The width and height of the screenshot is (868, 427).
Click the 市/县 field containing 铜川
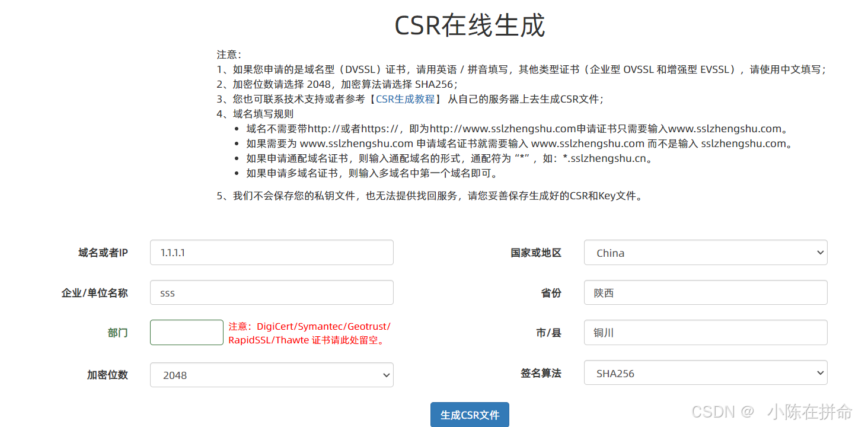point(706,332)
